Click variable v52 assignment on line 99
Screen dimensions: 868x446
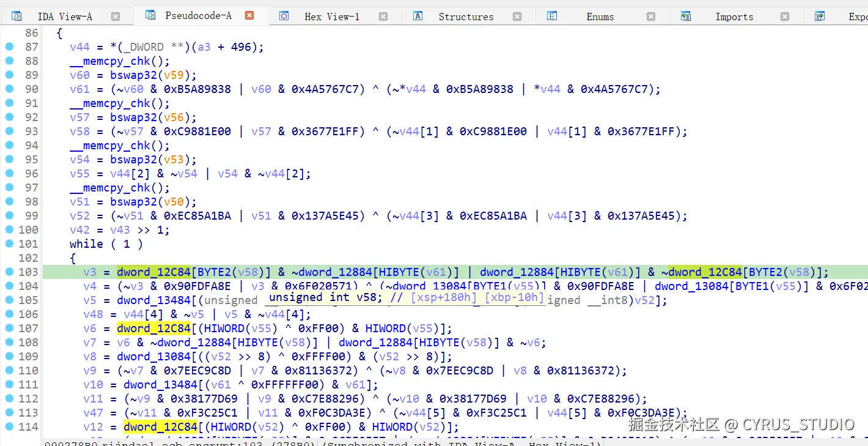(x=79, y=215)
